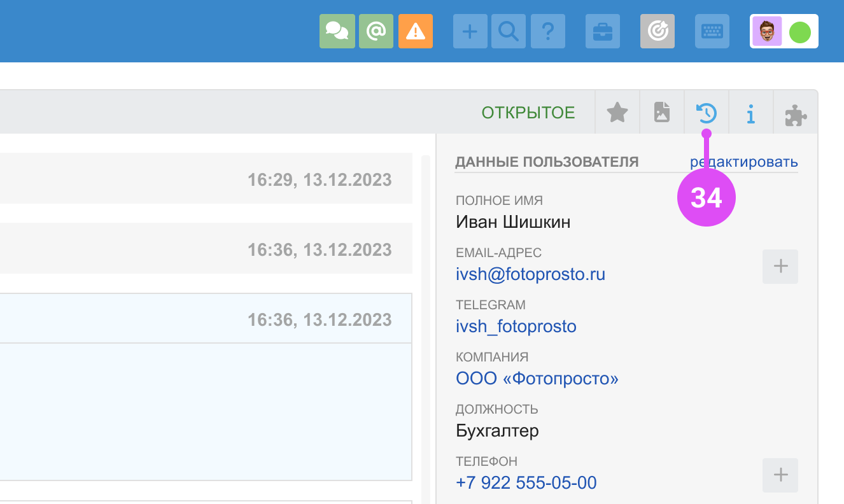Click the green @ mentions icon
This screenshot has height=504, width=844.
point(376,31)
